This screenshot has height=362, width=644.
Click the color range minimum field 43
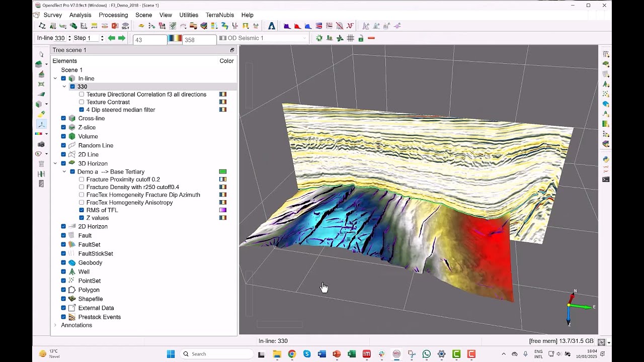150,40
